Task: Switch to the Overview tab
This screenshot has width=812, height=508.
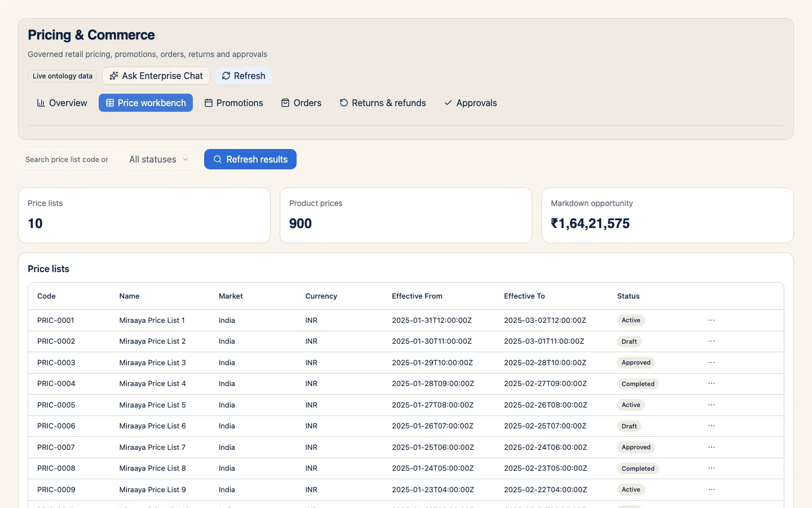Action: tap(62, 103)
